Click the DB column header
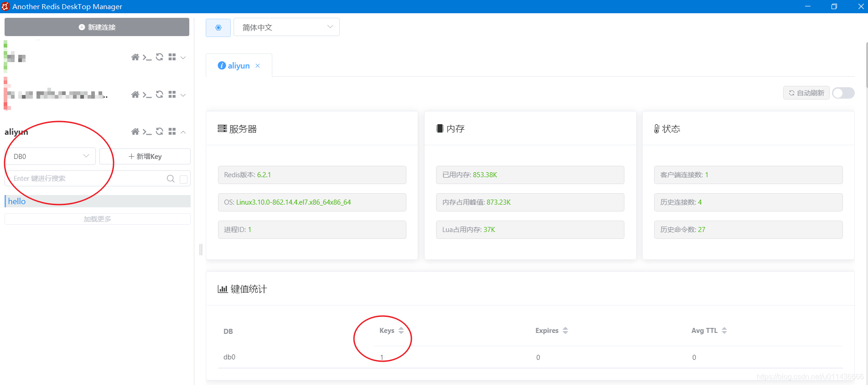 tap(228, 332)
